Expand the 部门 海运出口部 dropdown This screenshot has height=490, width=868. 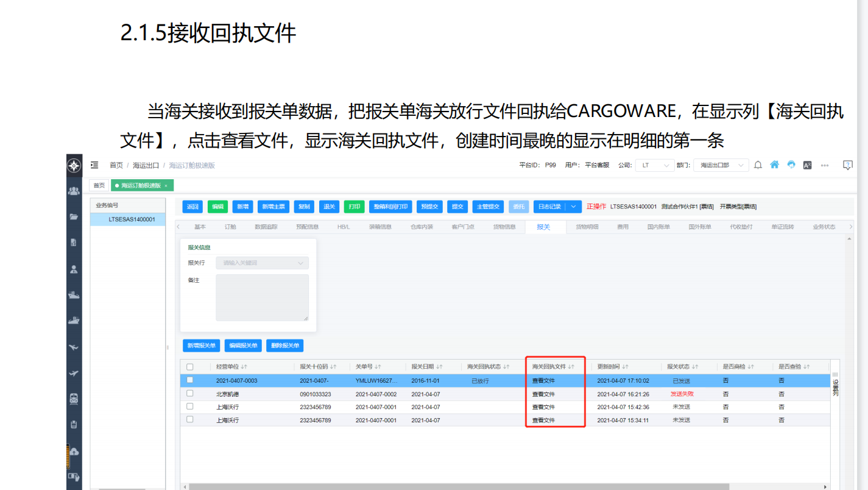(x=721, y=165)
